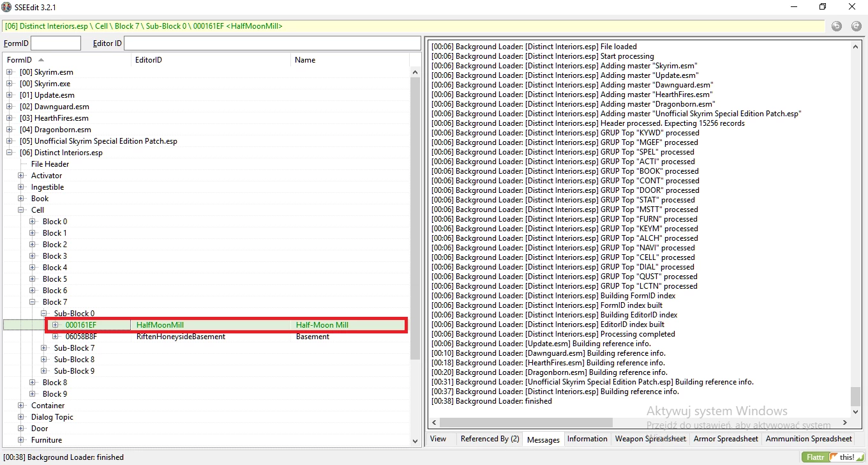868x465 pixels.
Task: Click the Half-Moon Mill name cell
Action: tap(322, 325)
